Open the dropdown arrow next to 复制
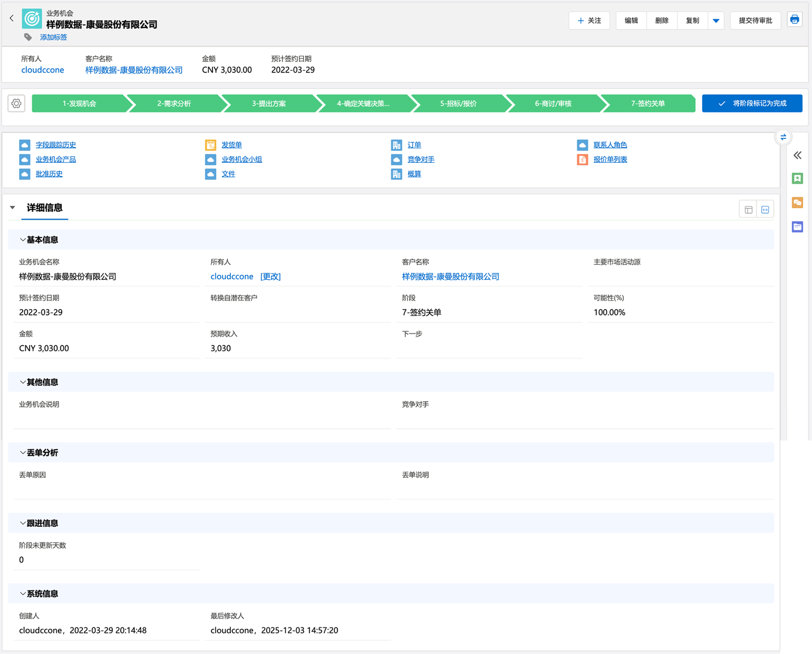The image size is (812, 654). coord(716,21)
